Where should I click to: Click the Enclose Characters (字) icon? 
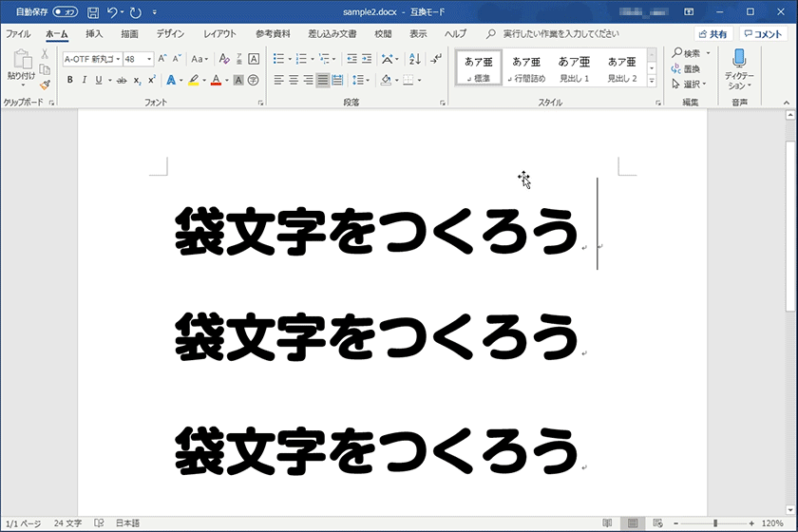pyautogui.click(x=253, y=80)
